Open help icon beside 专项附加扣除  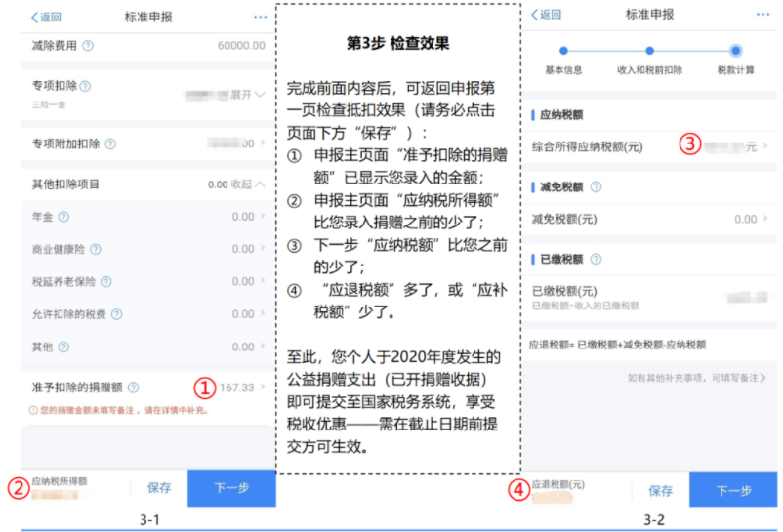pos(110,144)
